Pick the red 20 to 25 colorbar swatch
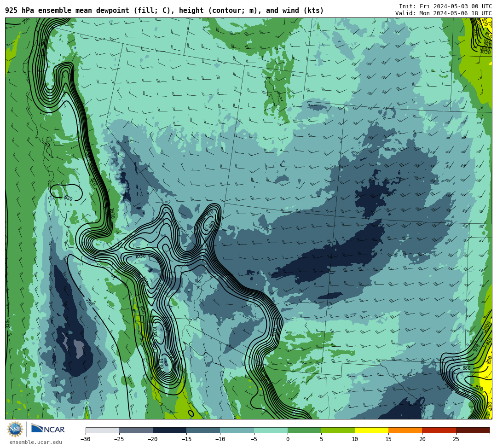The height and width of the screenshot is (448, 497). click(x=439, y=430)
